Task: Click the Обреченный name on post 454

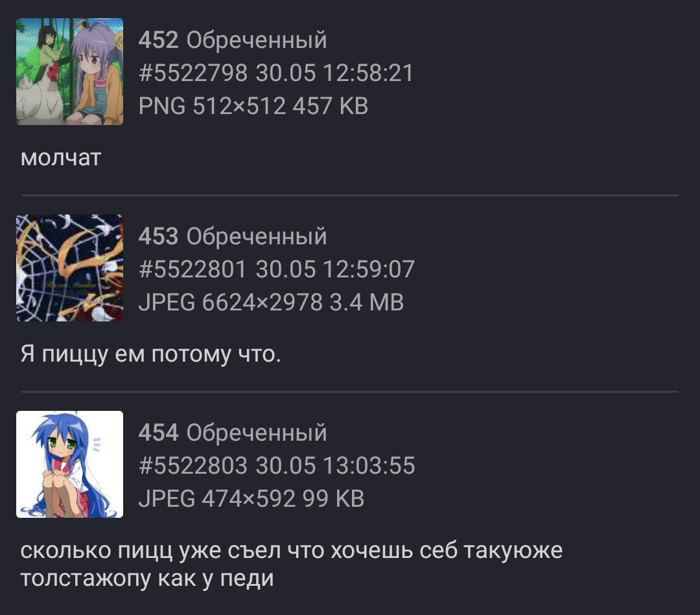Action: [257, 433]
